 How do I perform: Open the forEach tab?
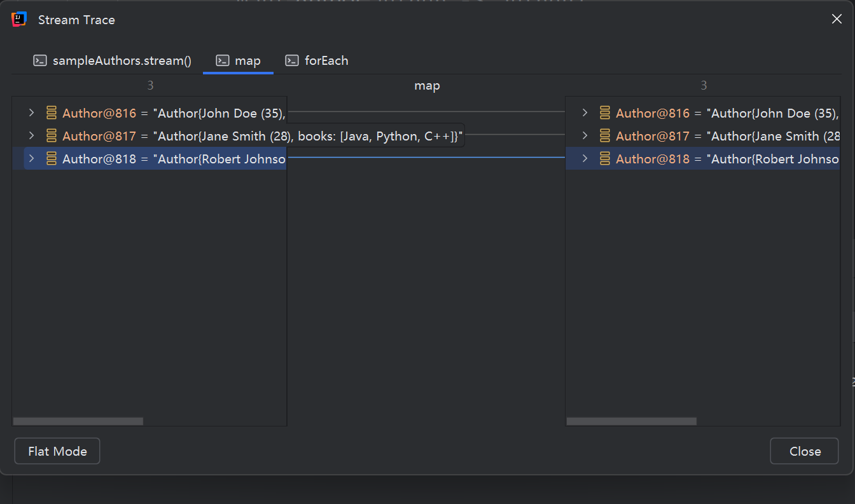(317, 61)
